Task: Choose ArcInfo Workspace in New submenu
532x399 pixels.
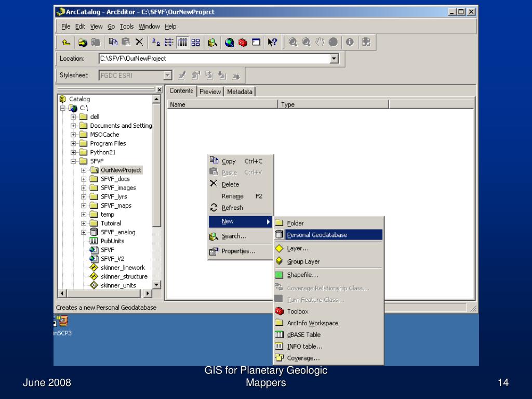Action: (x=328, y=323)
